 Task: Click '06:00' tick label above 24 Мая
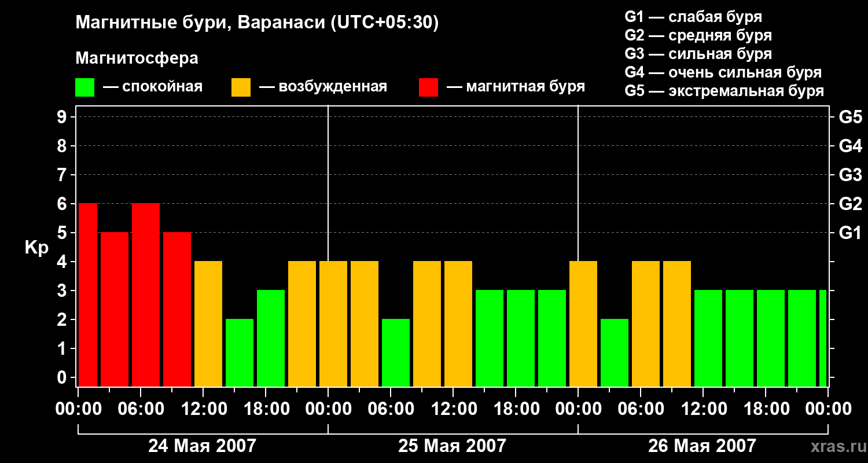click(142, 409)
